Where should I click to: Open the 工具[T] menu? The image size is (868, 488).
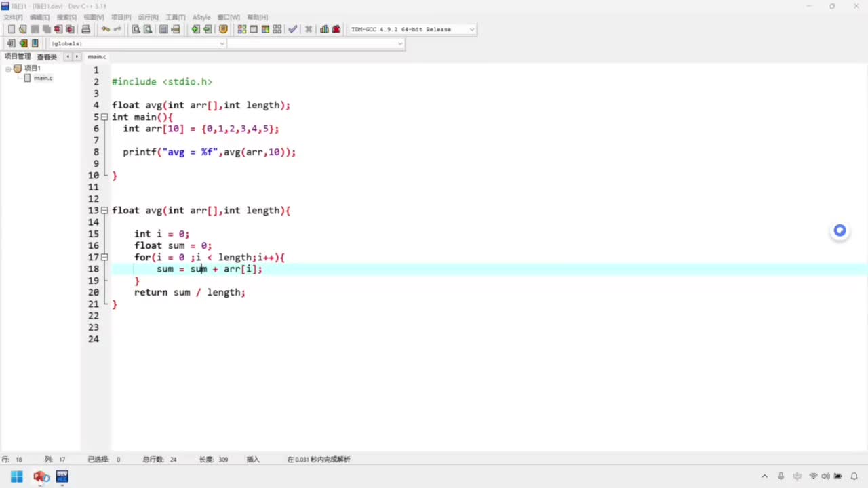point(176,17)
